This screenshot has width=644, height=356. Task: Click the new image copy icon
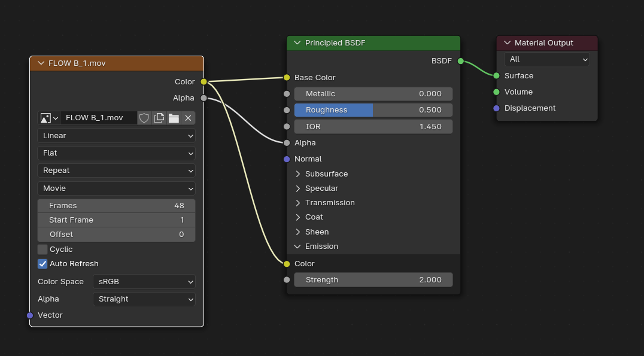pos(159,118)
